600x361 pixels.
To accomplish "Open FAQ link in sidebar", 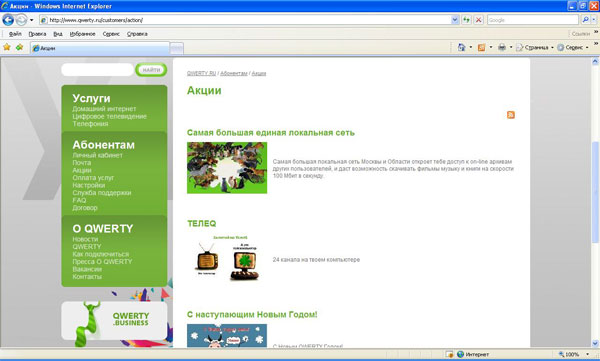I will [x=79, y=200].
